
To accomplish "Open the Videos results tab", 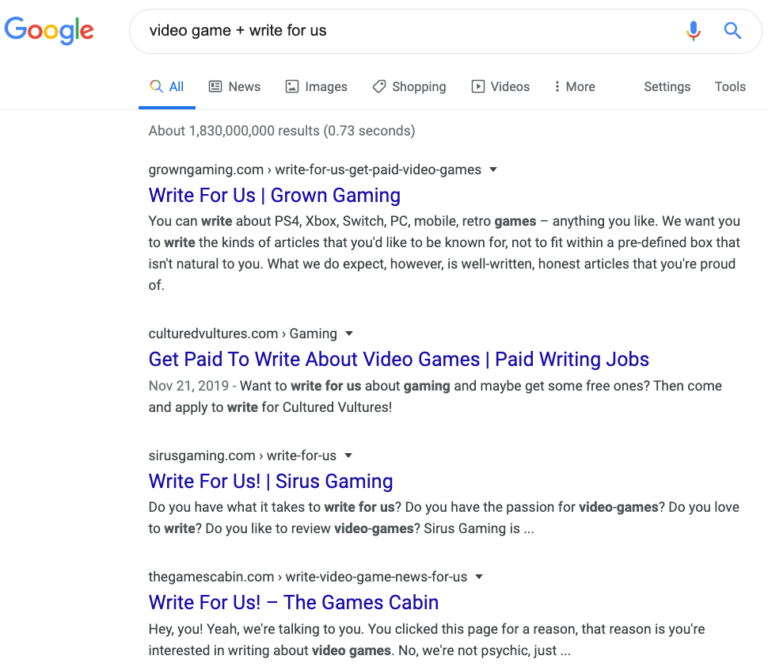I will coord(500,87).
